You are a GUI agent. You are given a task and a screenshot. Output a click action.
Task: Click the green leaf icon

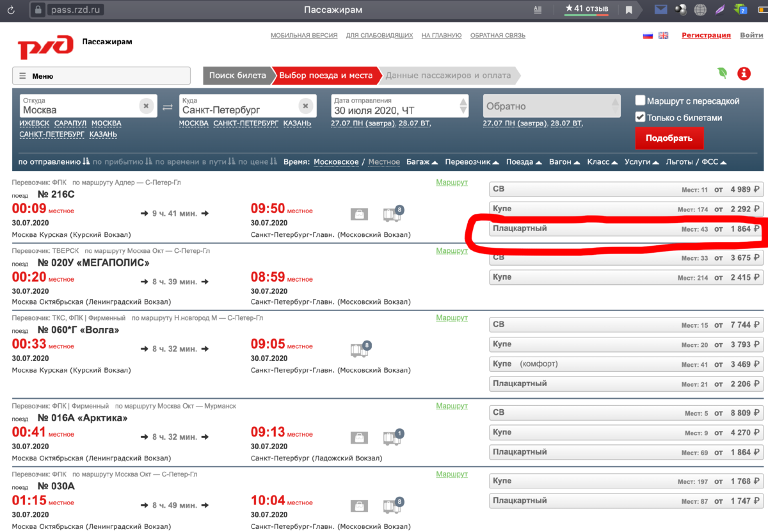tap(722, 73)
